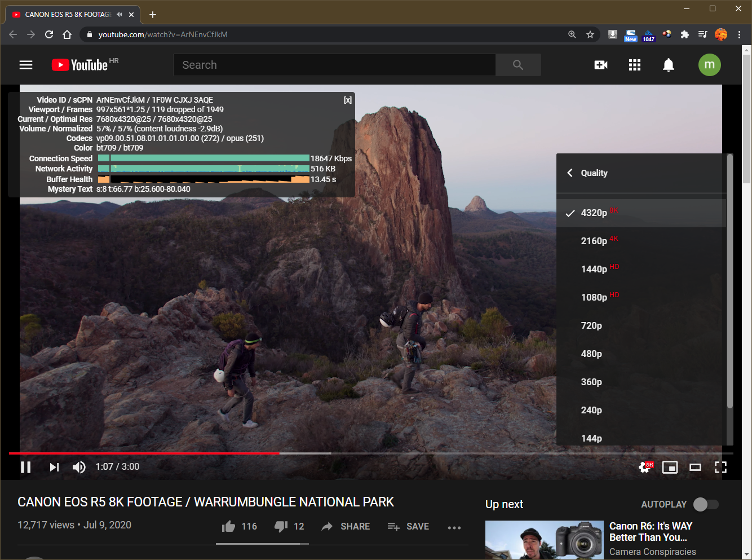
Task: Select 1080p HD quality
Action: (641, 297)
